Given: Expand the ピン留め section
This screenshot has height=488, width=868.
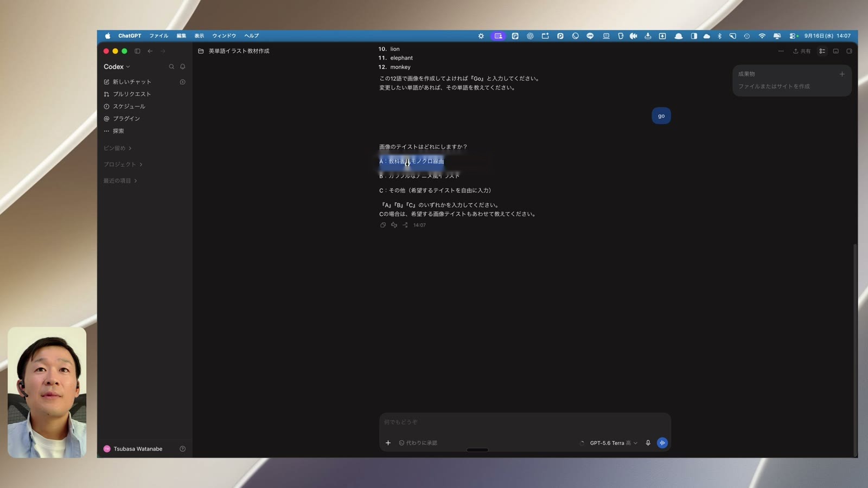Looking at the screenshot, I should [x=117, y=148].
